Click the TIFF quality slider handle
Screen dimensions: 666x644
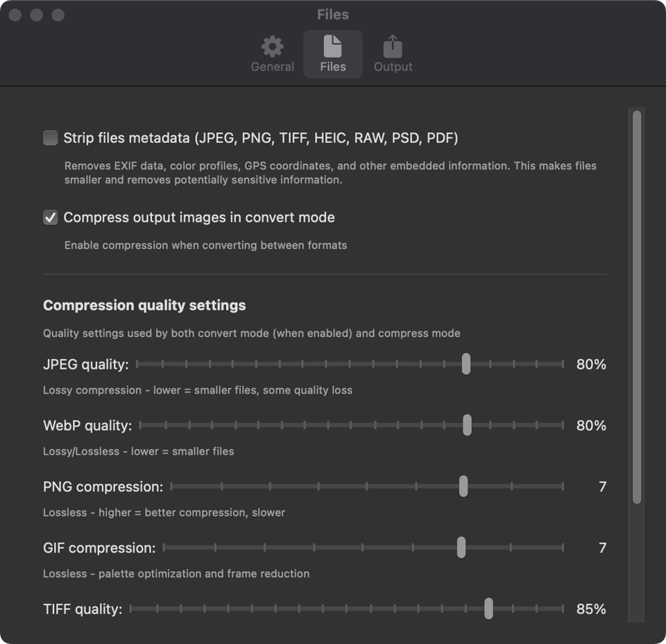coord(488,609)
